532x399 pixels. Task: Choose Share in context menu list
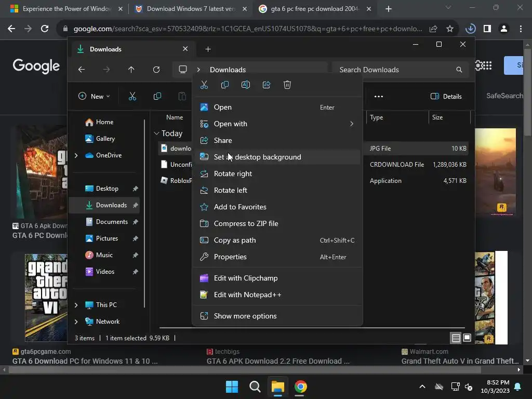(277, 140)
